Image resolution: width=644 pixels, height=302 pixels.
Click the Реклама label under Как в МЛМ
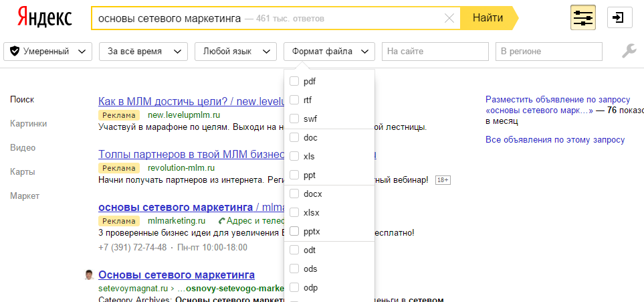[119, 115]
